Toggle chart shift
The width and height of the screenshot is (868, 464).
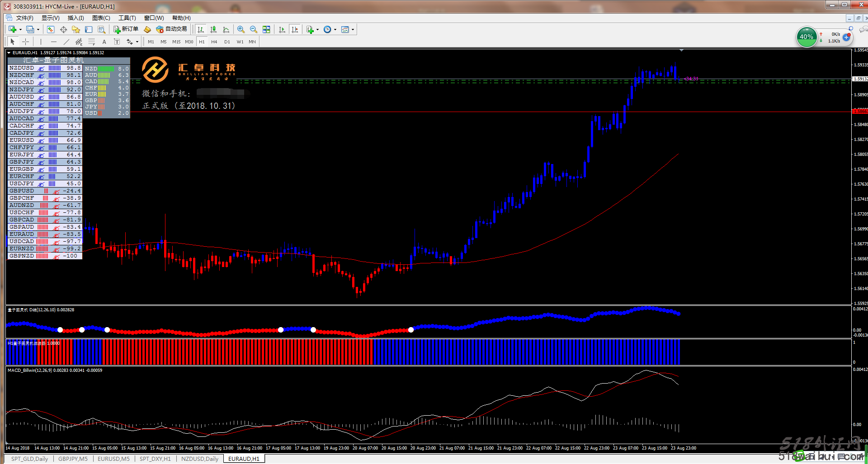(295, 29)
